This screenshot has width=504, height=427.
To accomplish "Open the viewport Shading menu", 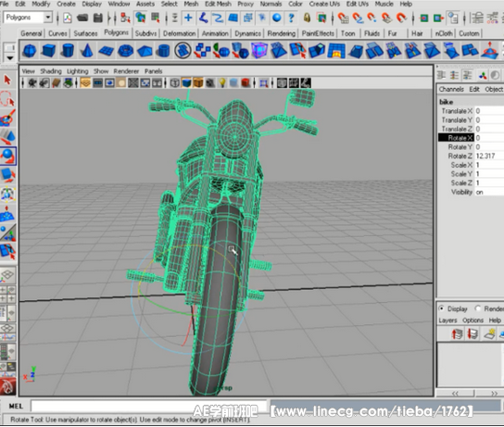I will point(51,71).
